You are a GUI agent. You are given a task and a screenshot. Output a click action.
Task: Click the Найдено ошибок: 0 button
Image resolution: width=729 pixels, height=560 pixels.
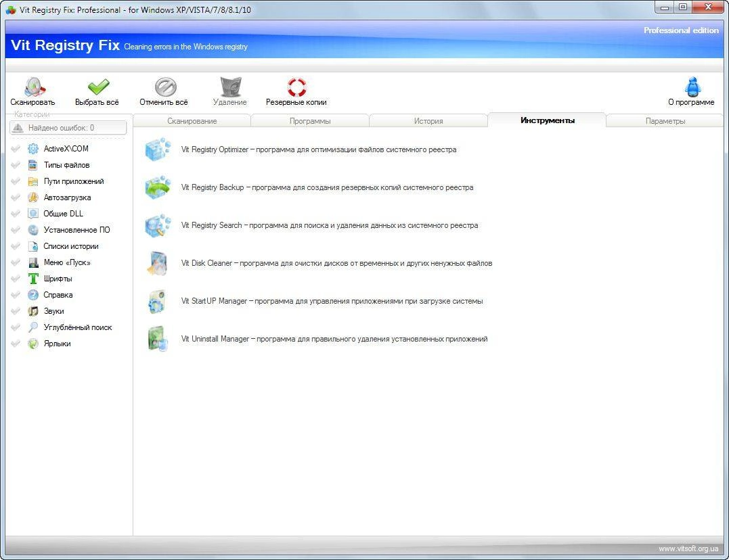coord(68,128)
